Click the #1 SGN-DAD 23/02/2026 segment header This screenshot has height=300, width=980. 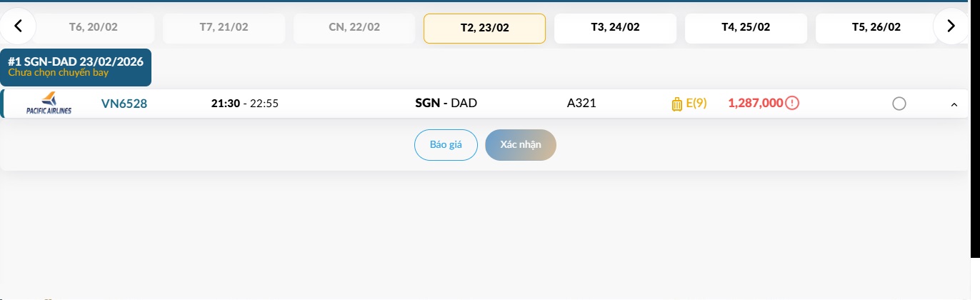(x=76, y=66)
